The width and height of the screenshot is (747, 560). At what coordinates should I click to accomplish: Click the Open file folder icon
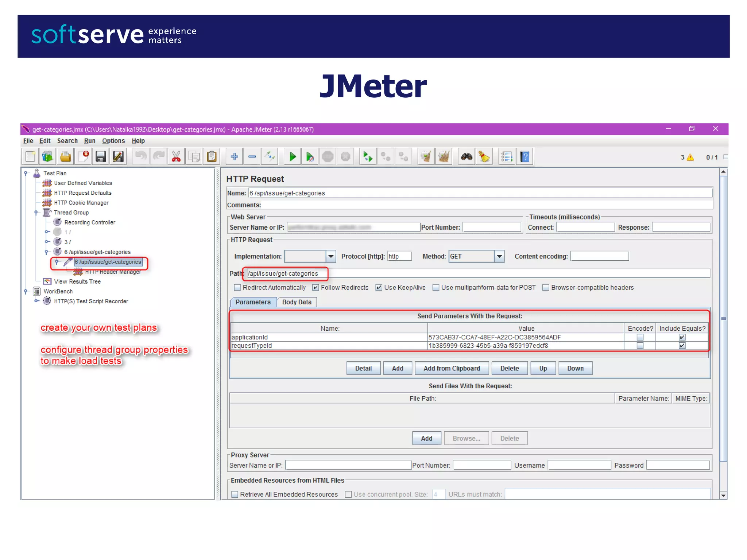click(x=66, y=157)
